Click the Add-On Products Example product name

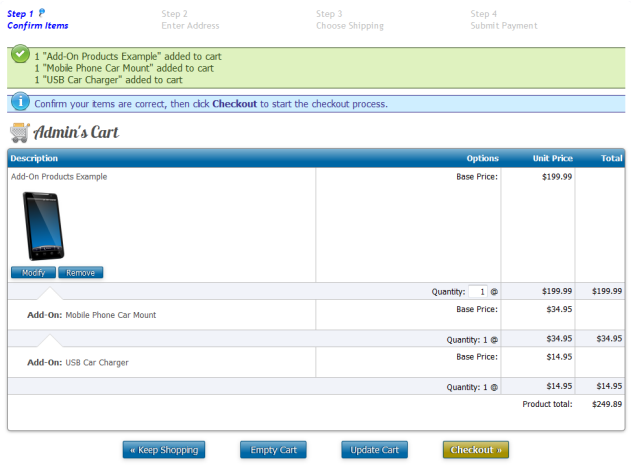tap(59, 177)
